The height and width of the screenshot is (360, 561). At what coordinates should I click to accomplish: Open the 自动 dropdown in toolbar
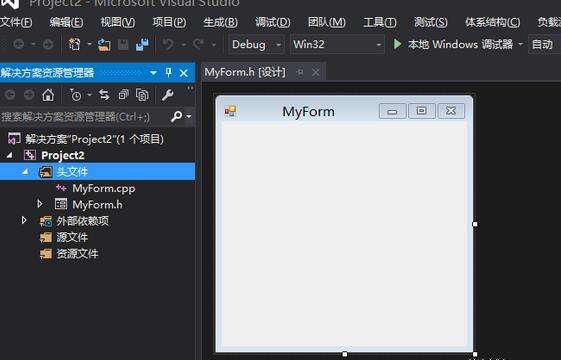(x=545, y=44)
